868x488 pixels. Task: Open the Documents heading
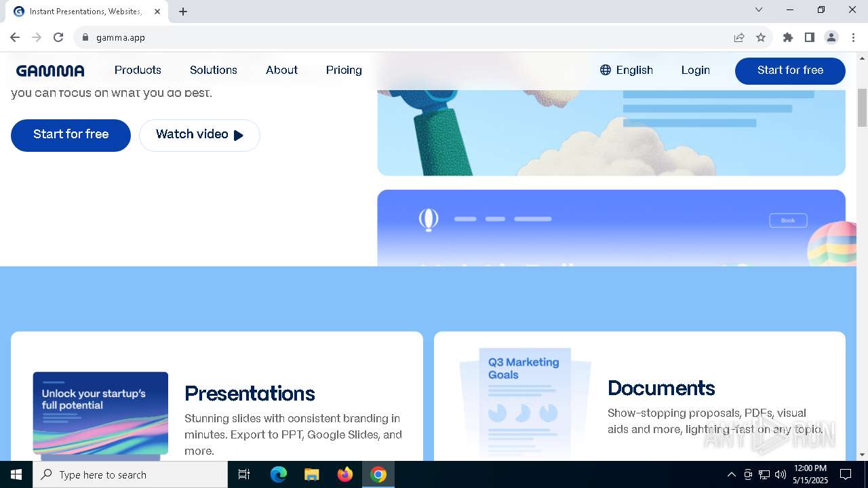coord(661,388)
